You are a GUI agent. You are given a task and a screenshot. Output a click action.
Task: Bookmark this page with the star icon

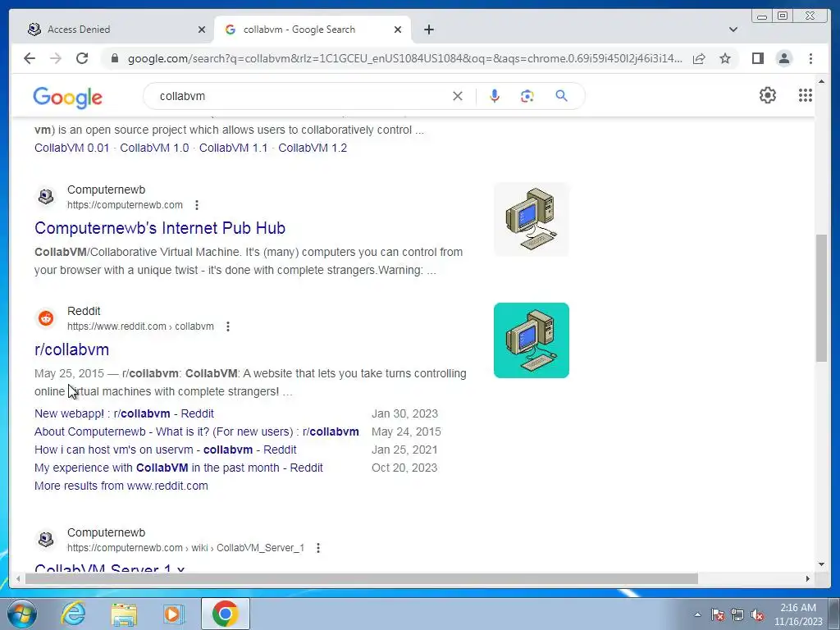725,58
